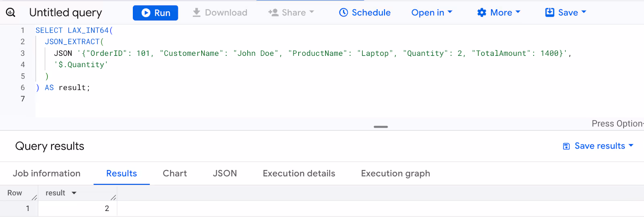Screen dimensions: 644x217
Task: Expand the Save dropdown arrow
Action: point(584,12)
